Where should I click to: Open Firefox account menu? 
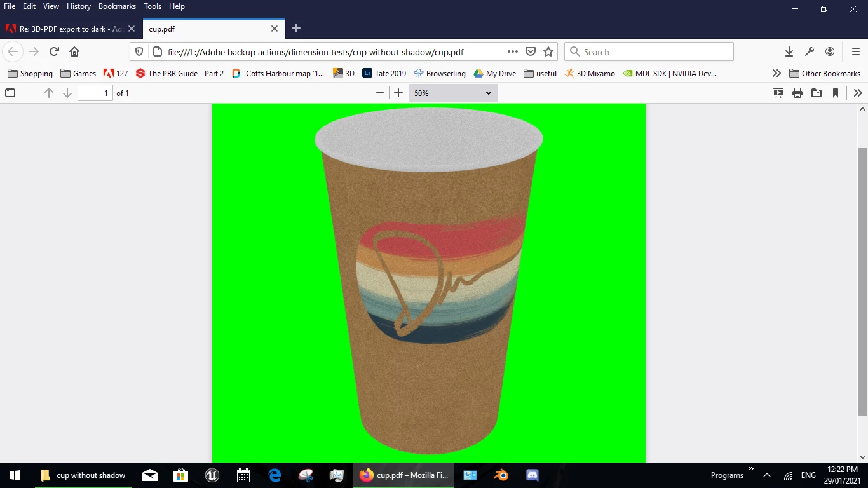coord(830,52)
